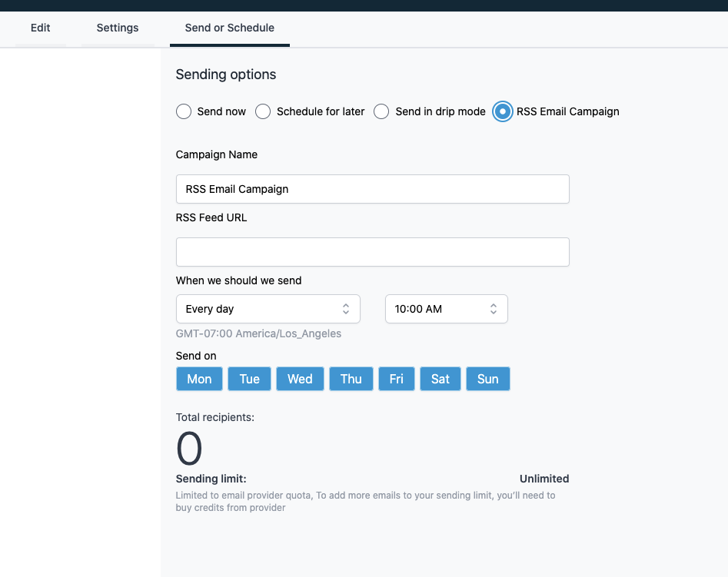Viewport: 728px width, 577px height.
Task: Select the Send now radio option
Action: (184, 111)
